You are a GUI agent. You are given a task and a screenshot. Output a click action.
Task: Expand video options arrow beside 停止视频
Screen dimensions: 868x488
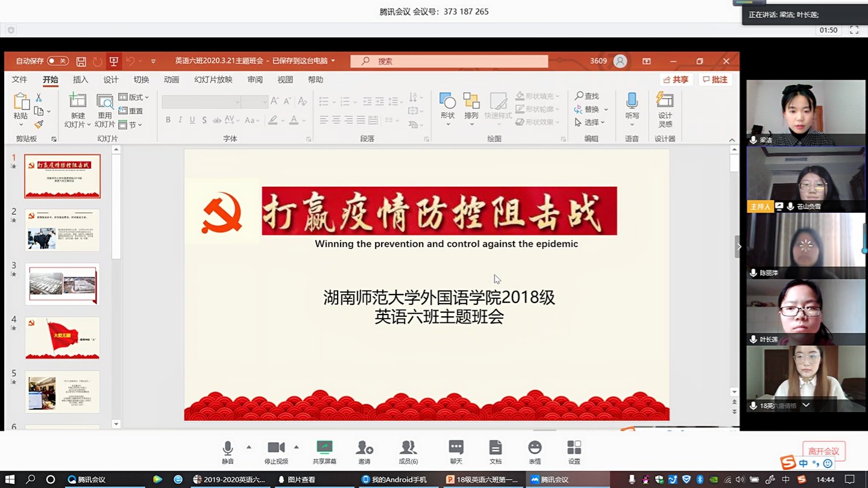(x=296, y=447)
